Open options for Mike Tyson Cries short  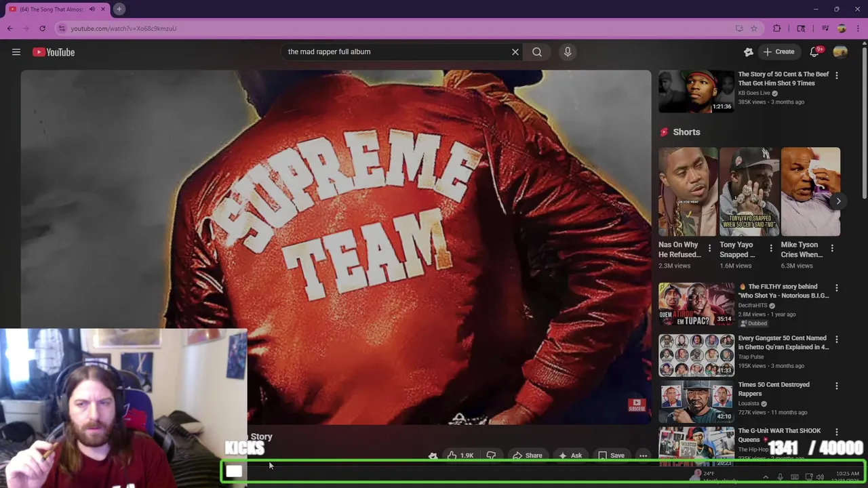tap(832, 248)
